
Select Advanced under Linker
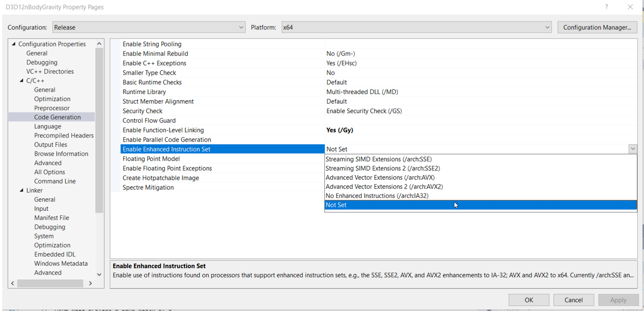click(48, 272)
